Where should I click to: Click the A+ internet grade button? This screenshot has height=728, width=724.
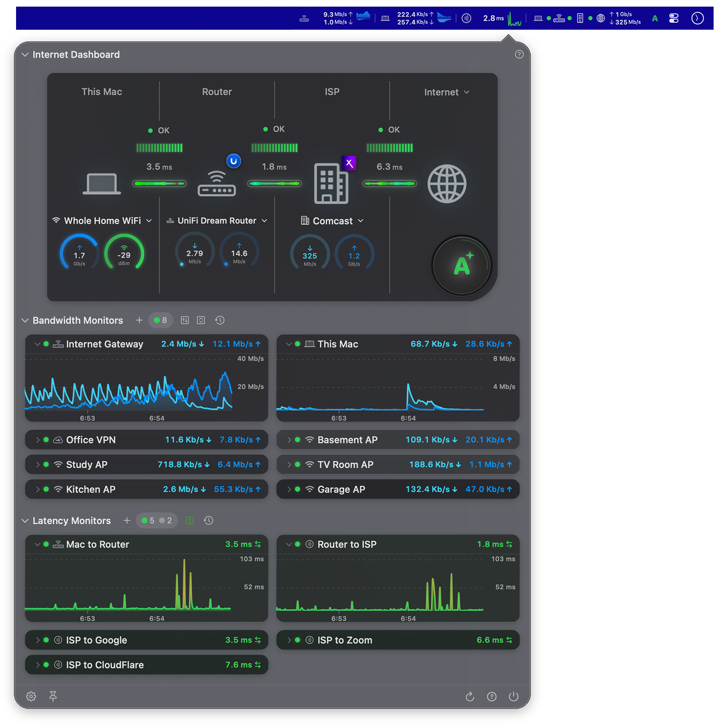tap(461, 265)
